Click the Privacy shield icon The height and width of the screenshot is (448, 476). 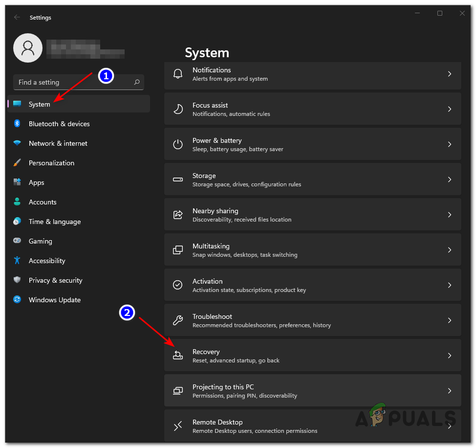(x=17, y=280)
